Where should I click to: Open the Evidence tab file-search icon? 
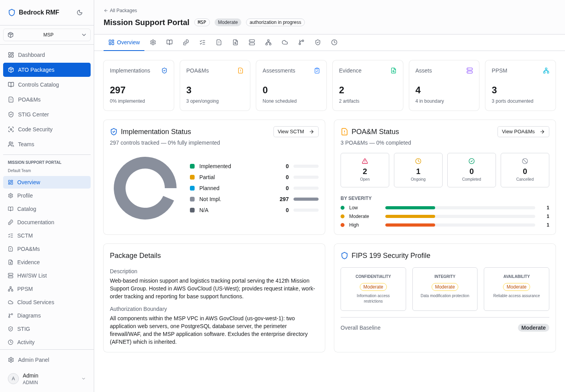[235, 42]
